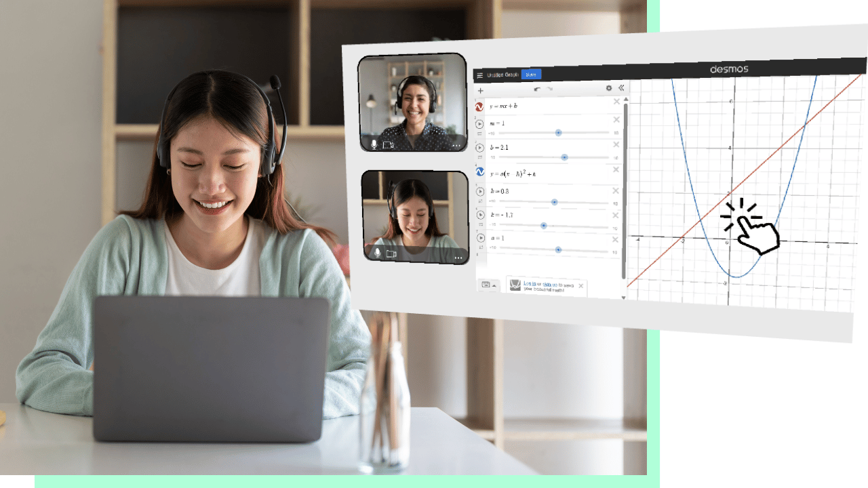The image size is (868, 488).
Task: Play the m slider animation
Action: (480, 124)
